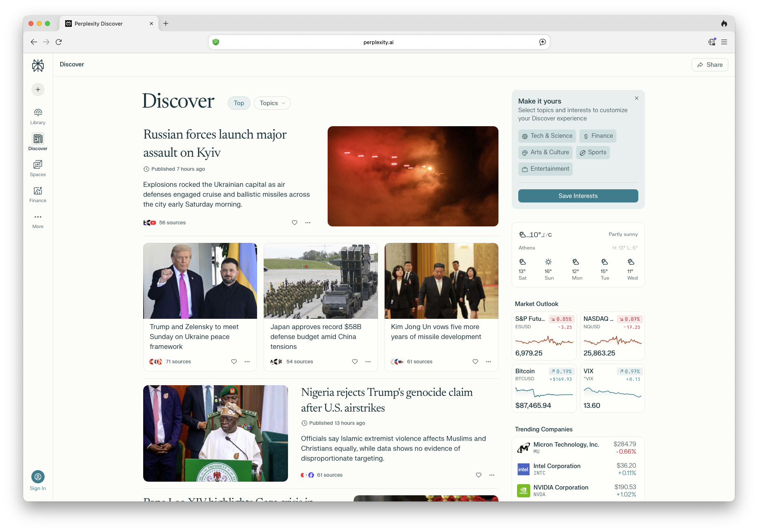758x532 pixels.
Task: Expand the Topics dropdown
Action: tap(272, 103)
